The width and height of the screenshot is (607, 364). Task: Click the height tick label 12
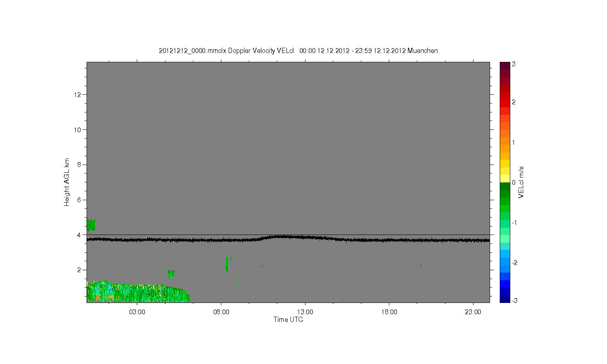tap(78, 95)
